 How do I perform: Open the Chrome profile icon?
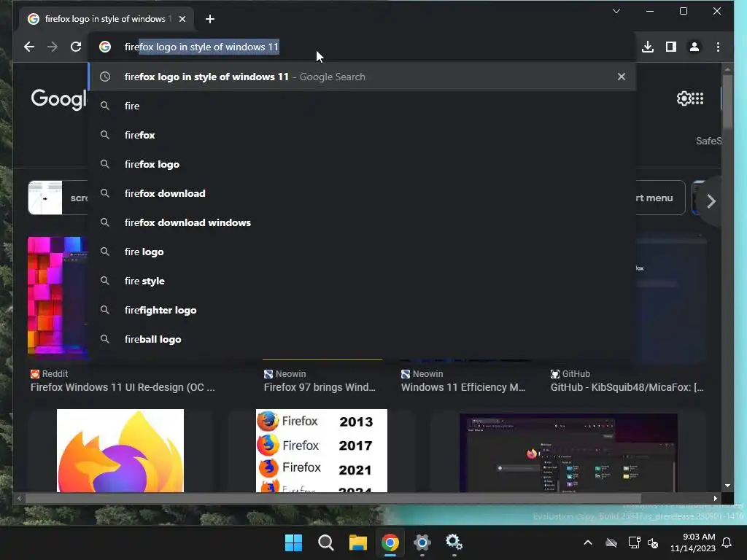point(694,47)
